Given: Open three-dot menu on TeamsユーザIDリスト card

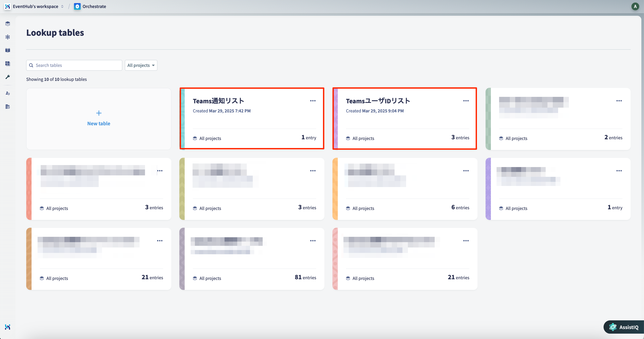Looking at the screenshot, I should click(x=466, y=101).
